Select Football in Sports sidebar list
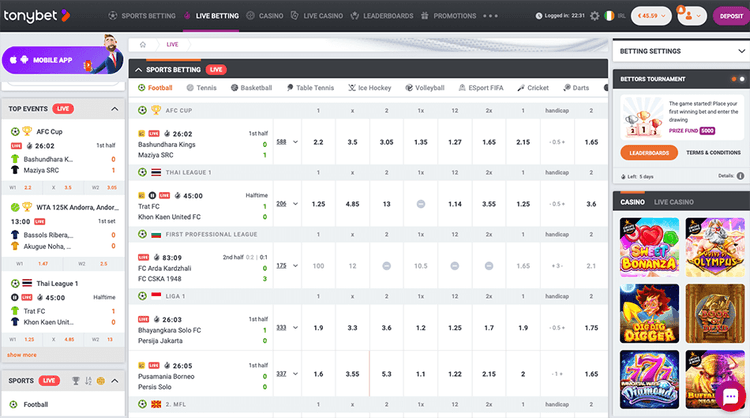750x418 pixels. pyautogui.click(x=36, y=404)
